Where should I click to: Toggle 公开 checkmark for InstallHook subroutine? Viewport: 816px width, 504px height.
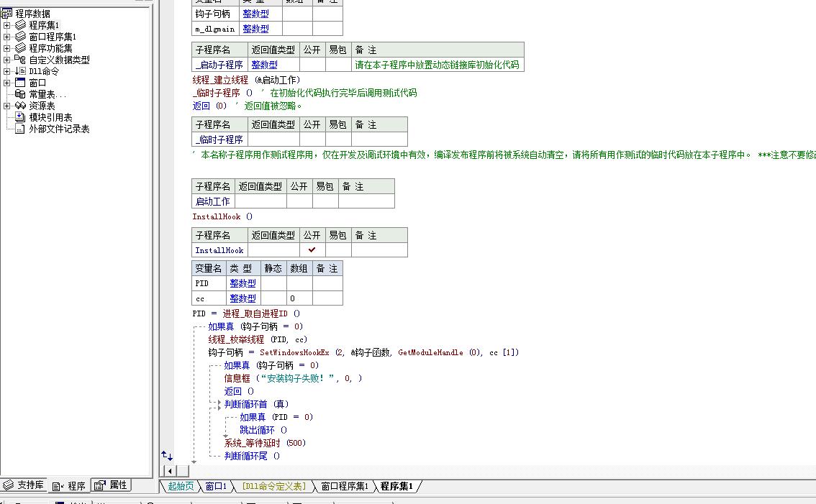tap(312, 250)
